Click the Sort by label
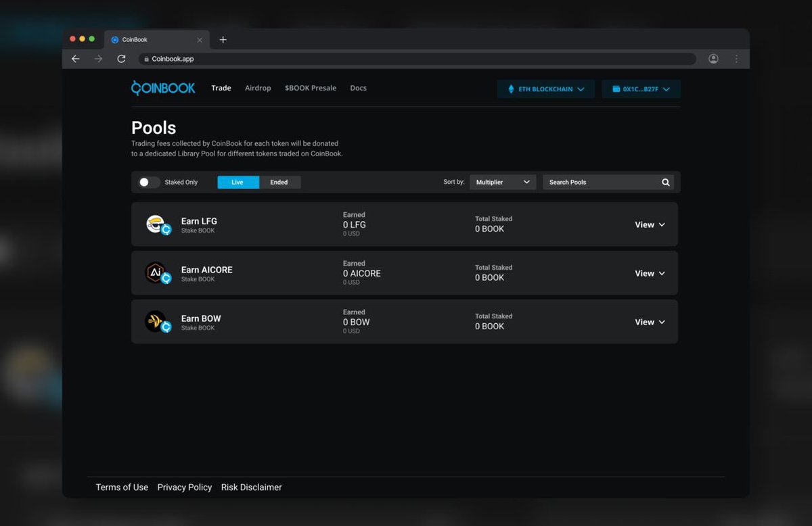 click(454, 182)
